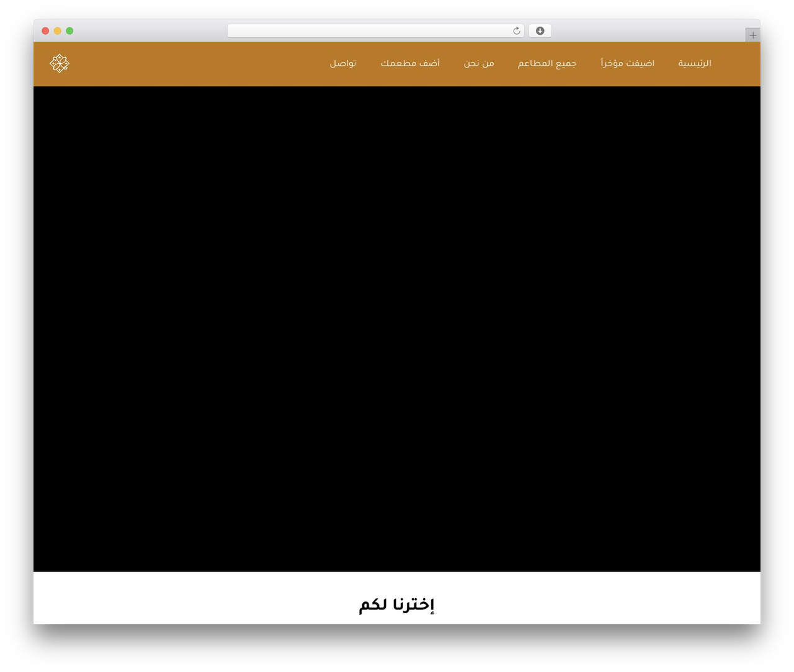Select من نحن in the navigation bar
Image resolution: width=794 pixels, height=672 pixels.
point(479,63)
